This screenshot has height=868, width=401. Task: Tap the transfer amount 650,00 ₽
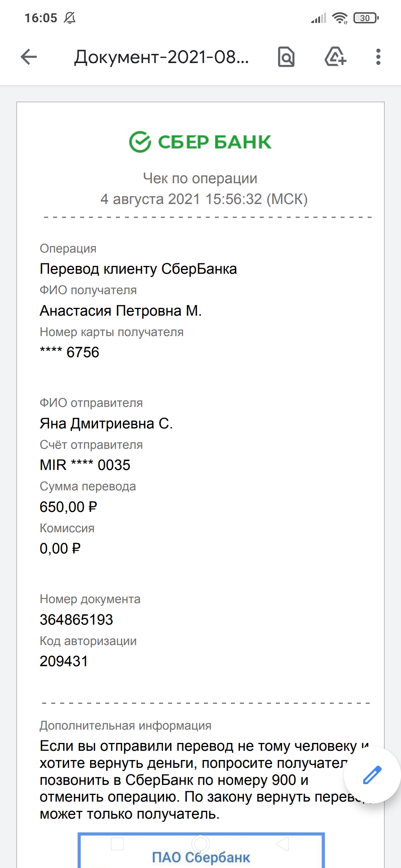tap(68, 507)
